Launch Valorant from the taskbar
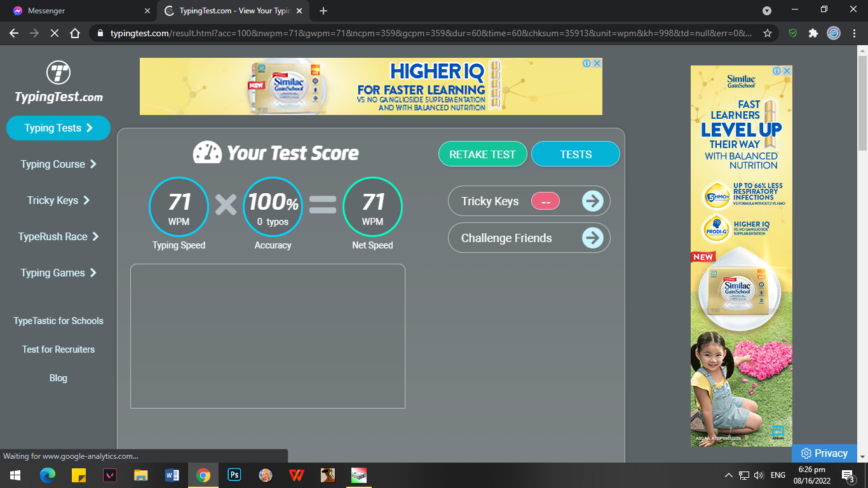Image resolution: width=868 pixels, height=488 pixels. [x=110, y=475]
